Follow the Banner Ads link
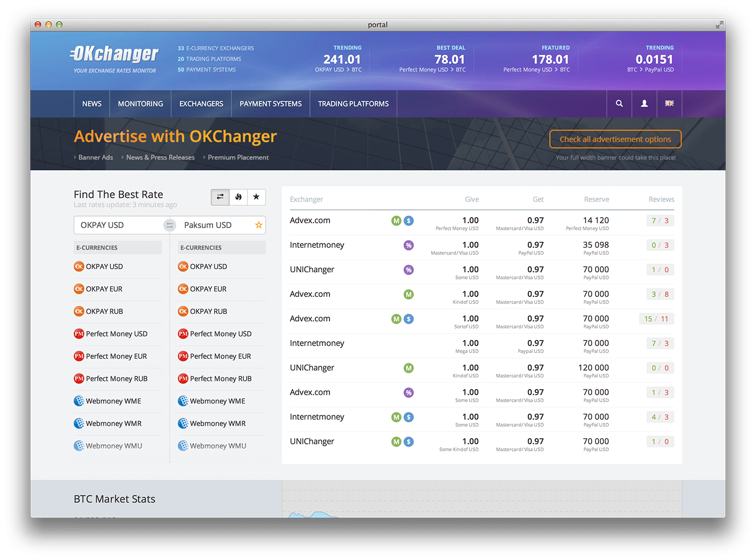The width and height of the screenshot is (756, 560). tap(96, 157)
